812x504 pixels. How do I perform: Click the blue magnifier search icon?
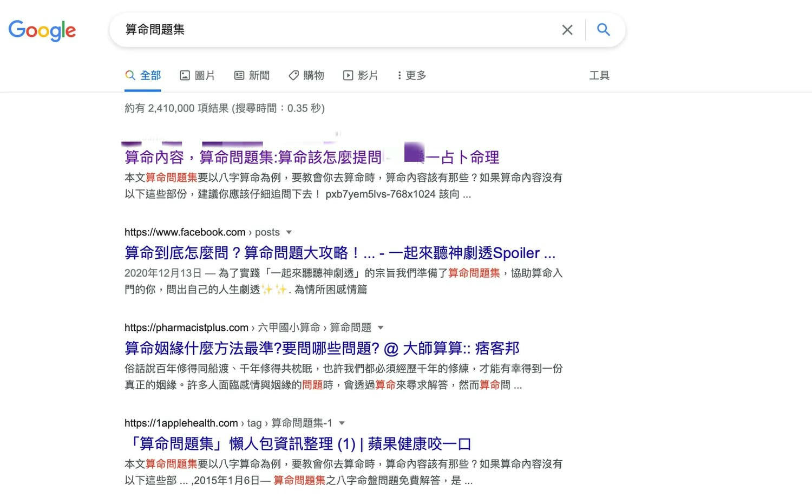(x=604, y=30)
